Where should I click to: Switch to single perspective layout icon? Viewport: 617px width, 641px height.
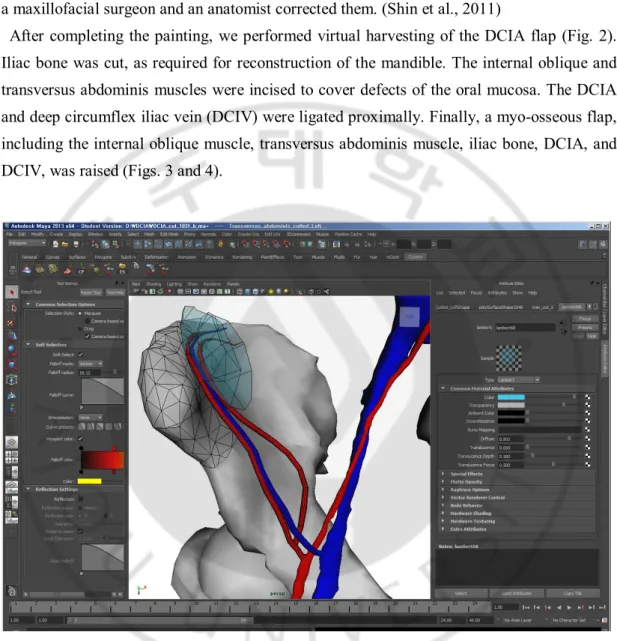coord(11,442)
